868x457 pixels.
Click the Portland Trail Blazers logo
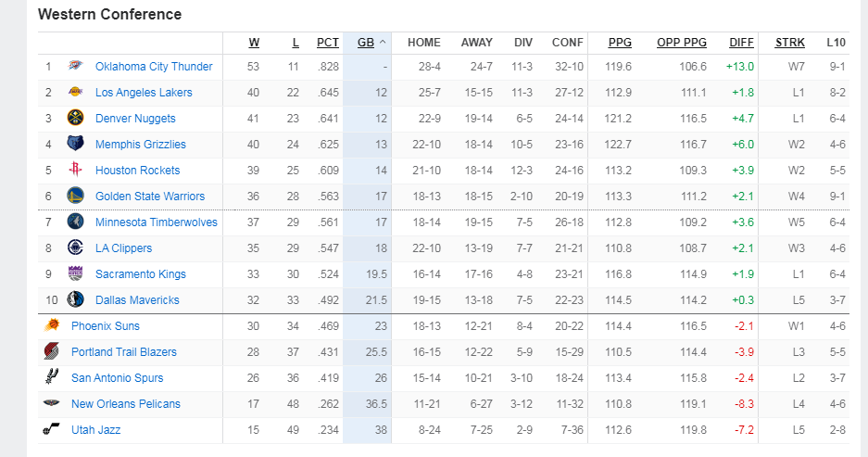(x=52, y=351)
